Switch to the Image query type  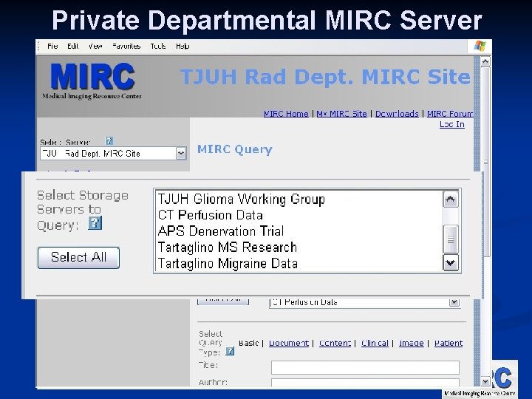(412, 343)
